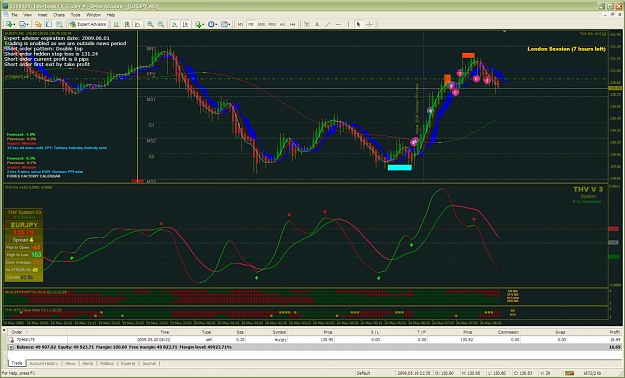
Task: Switch chart to candlestick style
Action: click(127, 24)
